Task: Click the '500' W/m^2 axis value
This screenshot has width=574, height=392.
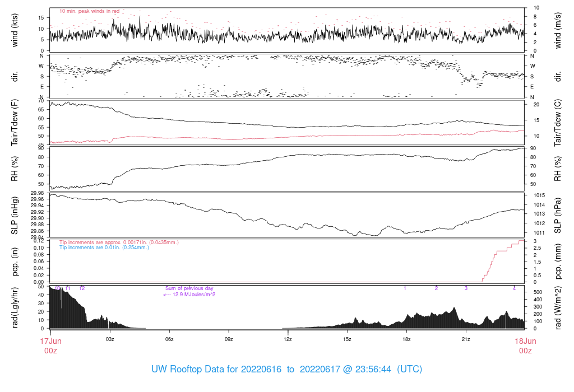Action: (x=538, y=292)
